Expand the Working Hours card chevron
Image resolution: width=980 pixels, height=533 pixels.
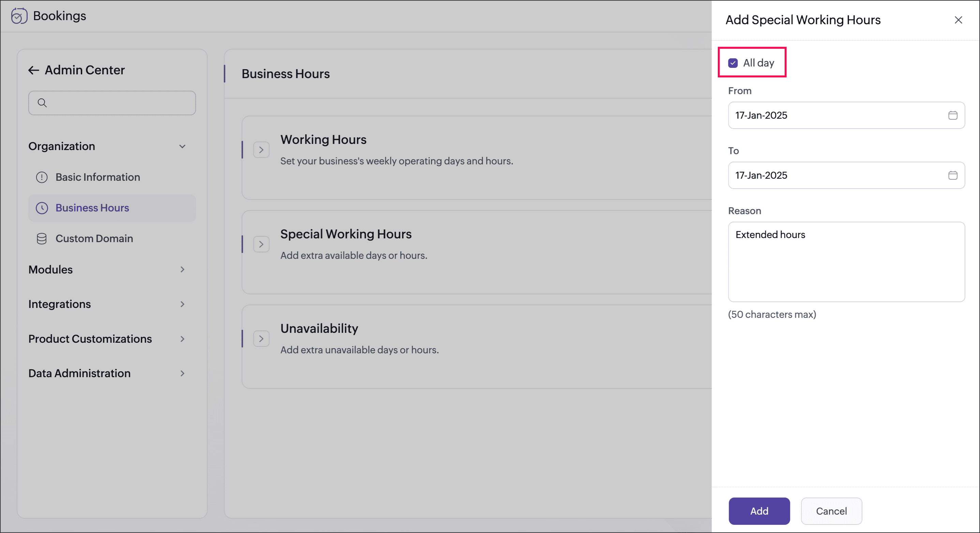[261, 150]
